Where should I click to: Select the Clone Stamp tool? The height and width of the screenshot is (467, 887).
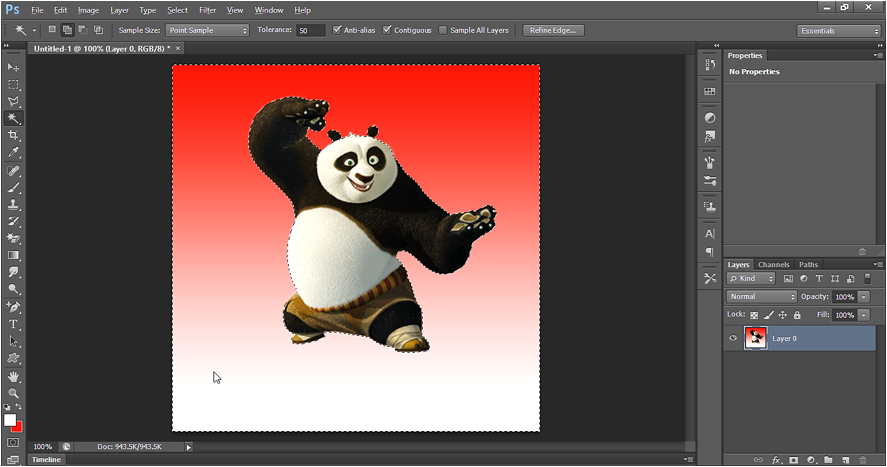pos(13,205)
